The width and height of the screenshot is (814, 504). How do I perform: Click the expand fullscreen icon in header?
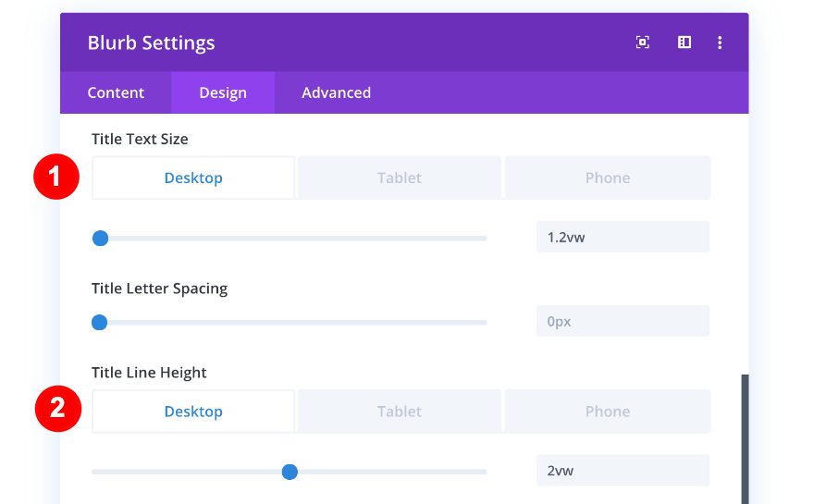(x=643, y=43)
